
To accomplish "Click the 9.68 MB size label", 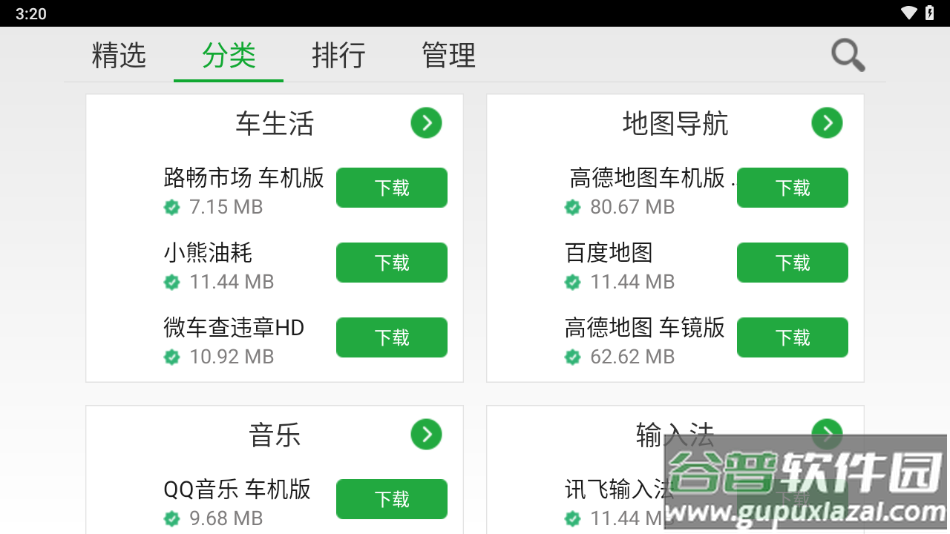I will (226, 519).
